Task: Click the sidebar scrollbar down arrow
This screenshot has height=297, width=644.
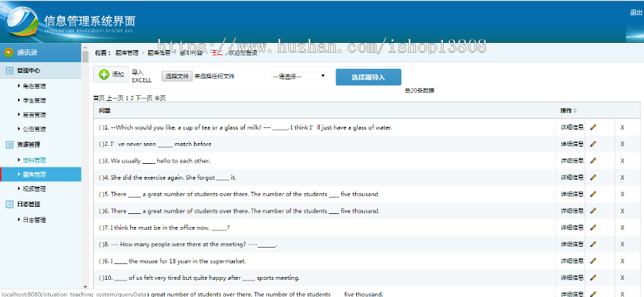Action: click(x=85, y=287)
